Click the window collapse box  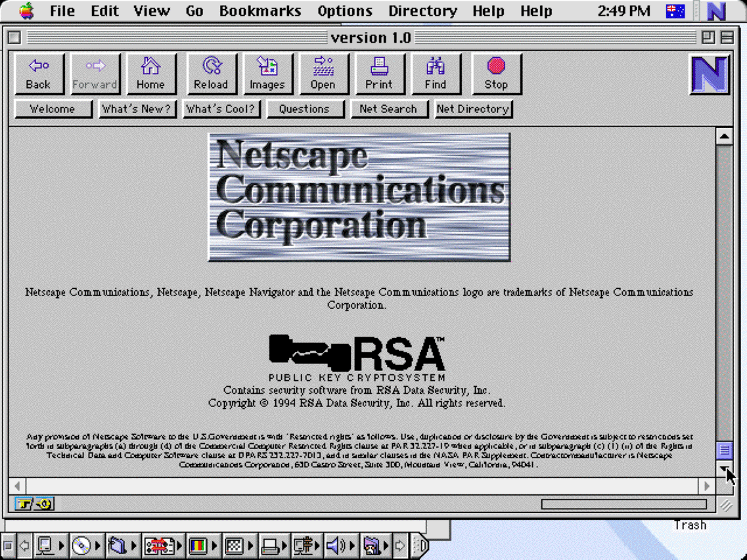(727, 37)
